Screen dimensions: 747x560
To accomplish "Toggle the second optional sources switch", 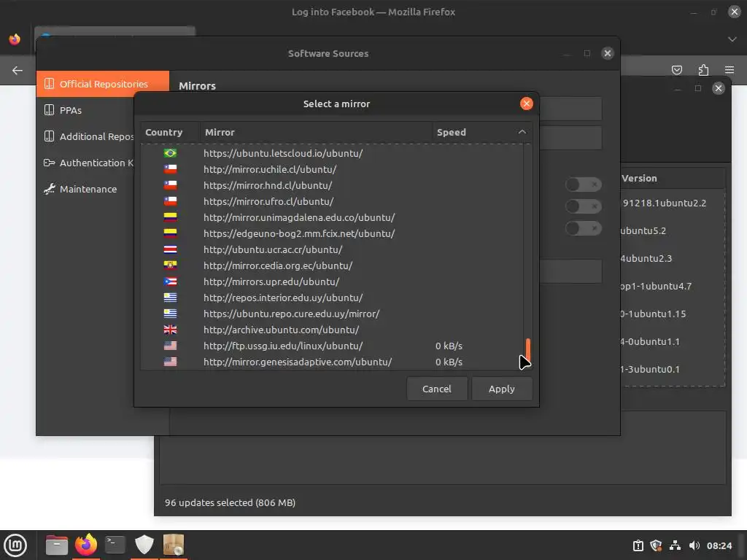I will (x=584, y=206).
